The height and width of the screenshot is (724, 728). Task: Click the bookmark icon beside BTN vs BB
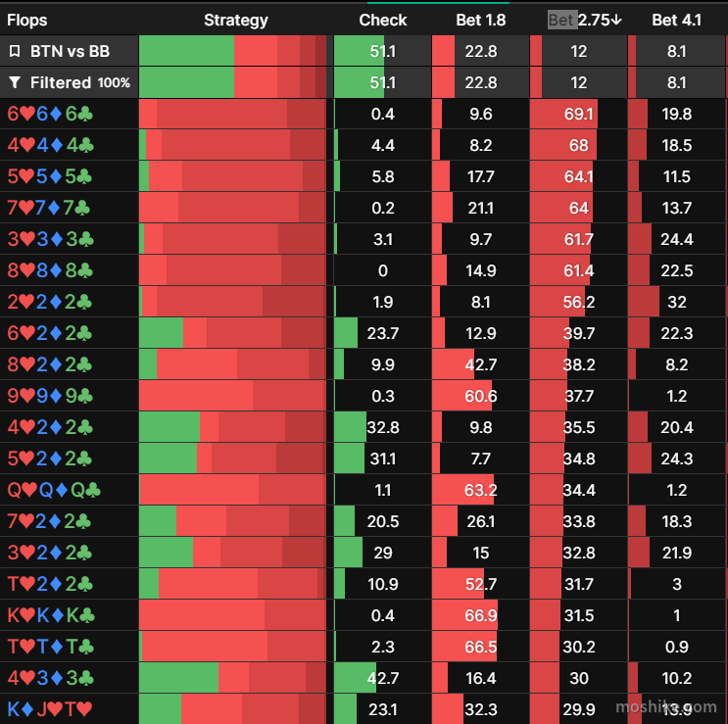(x=15, y=51)
